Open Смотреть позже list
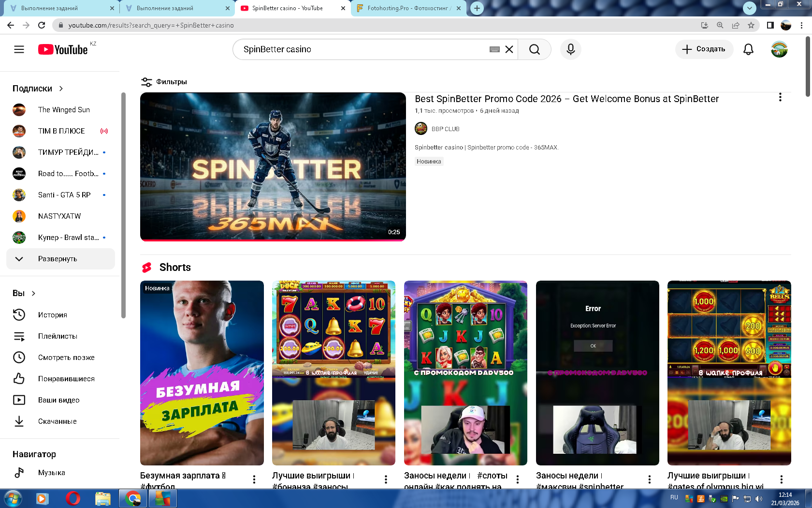This screenshot has width=812, height=508. (61, 358)
